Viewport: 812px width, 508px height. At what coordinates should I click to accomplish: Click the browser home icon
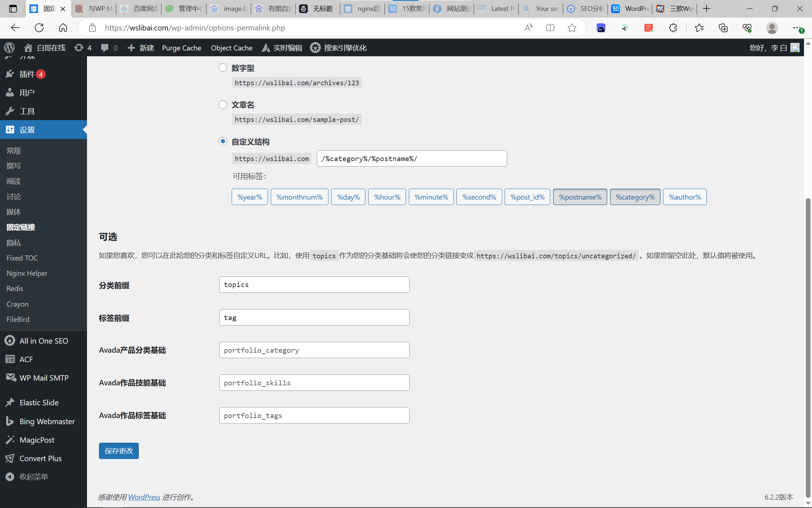click(63, 28)
